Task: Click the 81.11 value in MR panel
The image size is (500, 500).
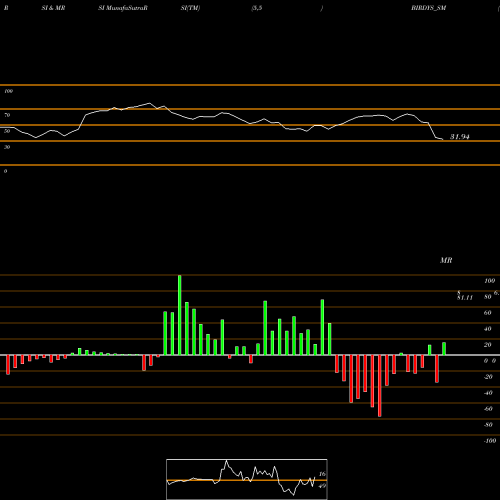Action: point(465,297)
